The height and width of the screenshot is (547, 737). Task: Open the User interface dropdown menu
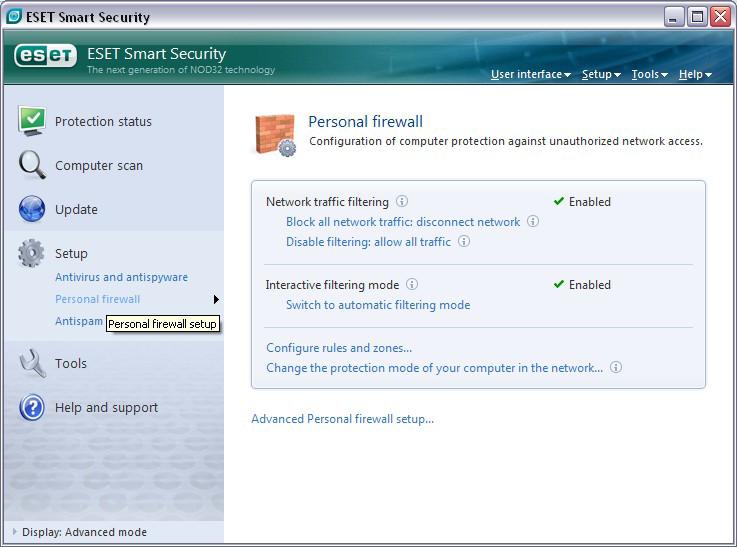[531, 74]
